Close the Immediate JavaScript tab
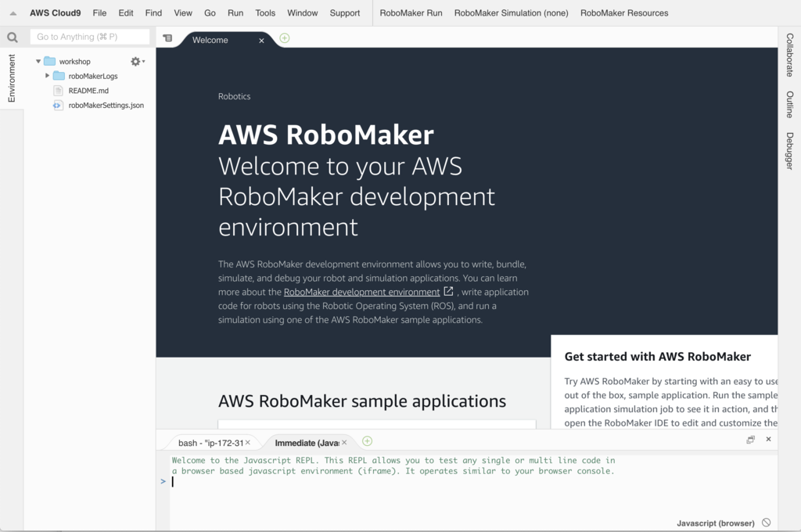This screenshot has width=801, height=532. tap(344, 443)
